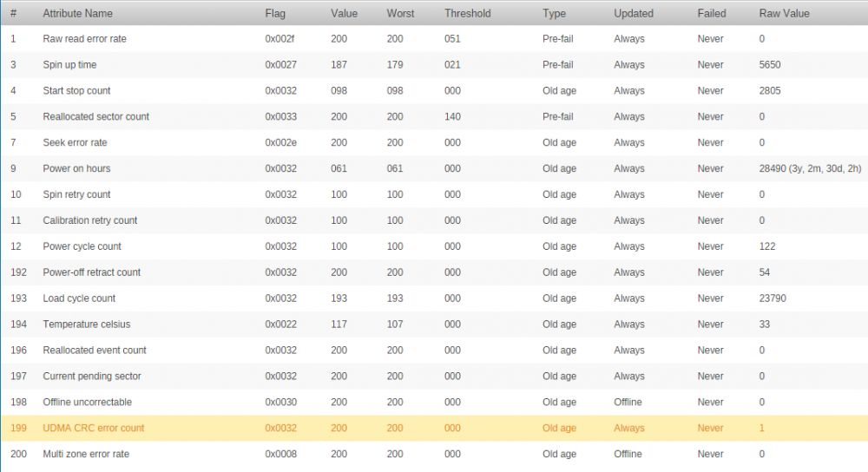Click the Threshold column header
Viewport: 868px width, 472px height.
pyautogui.click(x=467, y=13)
